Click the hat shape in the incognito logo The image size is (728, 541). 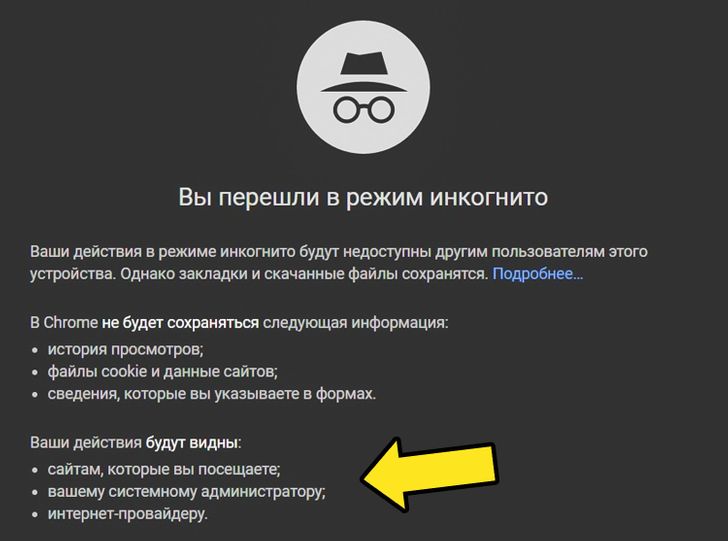tap(364, 72)
